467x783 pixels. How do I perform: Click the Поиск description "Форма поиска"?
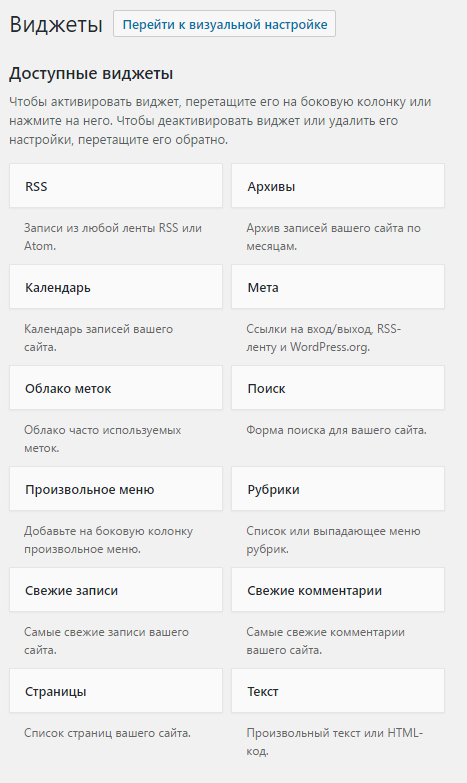click(336, 430)
